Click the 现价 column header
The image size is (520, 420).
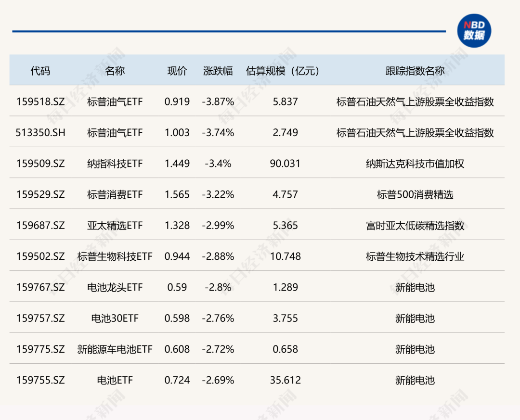176,70
